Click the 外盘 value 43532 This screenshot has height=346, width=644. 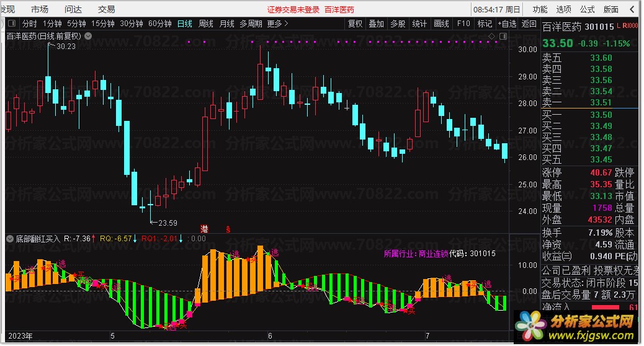tap(600, 220)
